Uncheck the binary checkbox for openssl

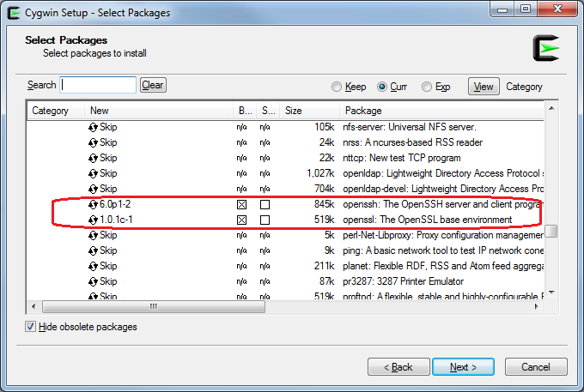pyautogui.click(x=241, y=220)
